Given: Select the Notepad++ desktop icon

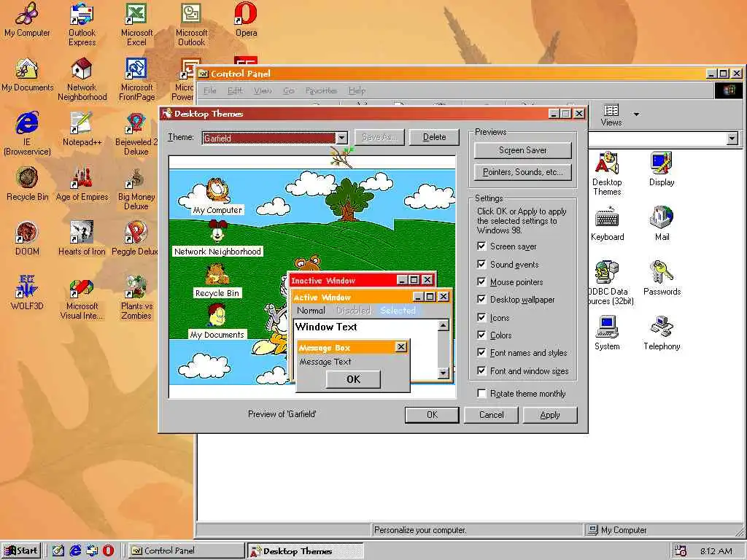Looking at the screenshot, I should 82,129.
